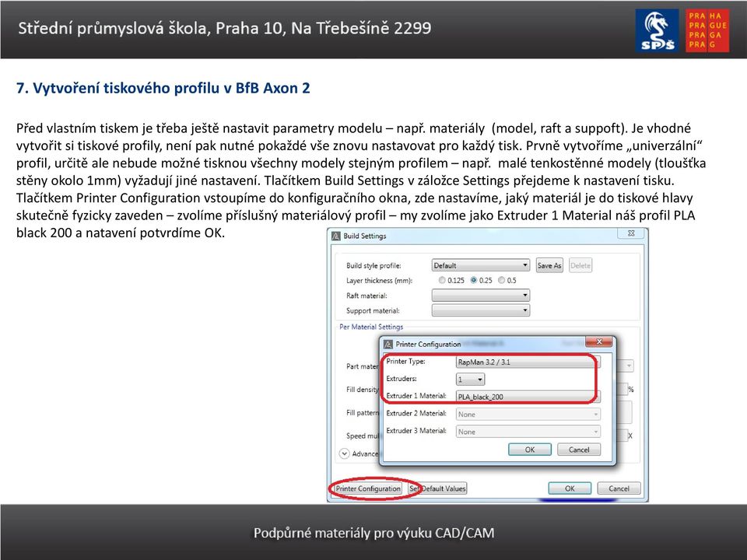Open the Build style profile dropdown
The height and width of the screenshot is (560, 747).
point(481,265)
